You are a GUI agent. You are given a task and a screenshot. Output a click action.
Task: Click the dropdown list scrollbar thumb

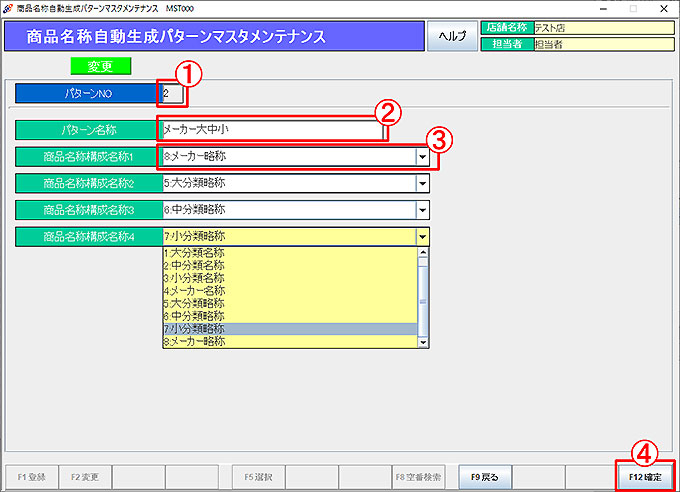[423, 300]
